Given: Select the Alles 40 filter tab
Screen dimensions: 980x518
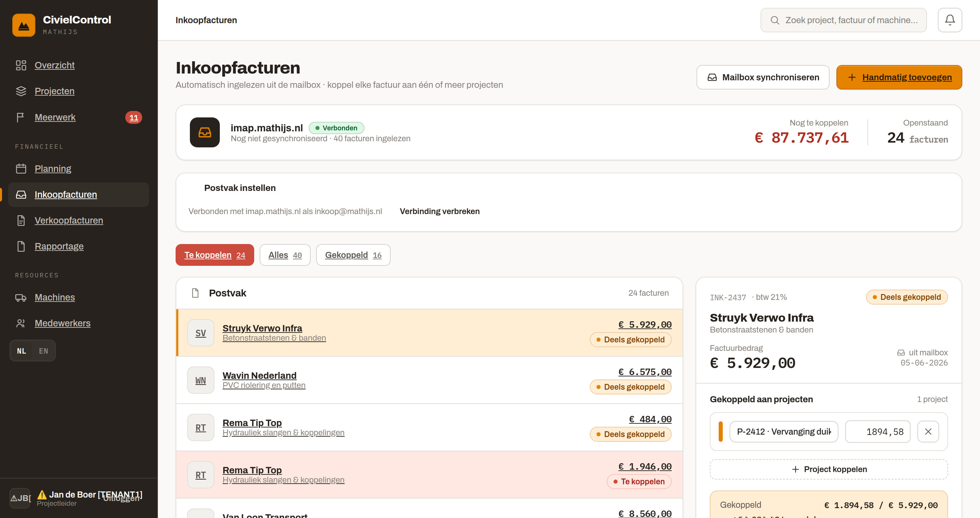Looking at the screenshot, I should [x=285, y=255].
